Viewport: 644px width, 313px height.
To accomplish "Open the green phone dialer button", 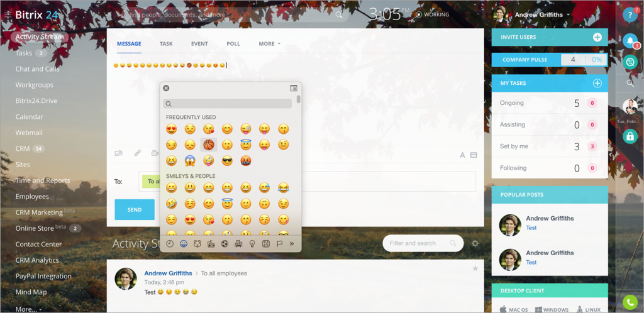I will click(630, 303).
